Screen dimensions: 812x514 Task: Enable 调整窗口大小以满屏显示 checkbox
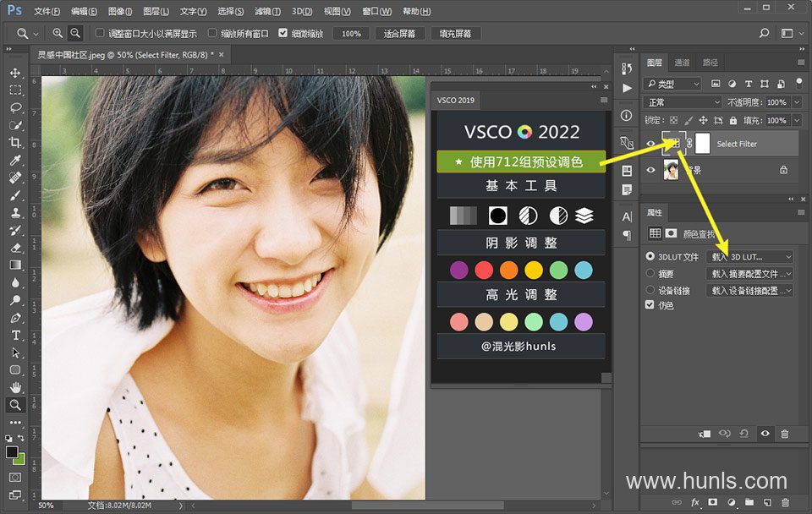point(100,34)
